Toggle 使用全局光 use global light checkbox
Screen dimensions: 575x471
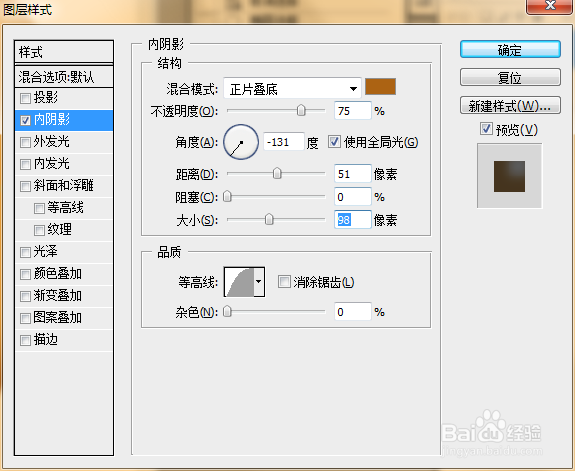point(334,142)
